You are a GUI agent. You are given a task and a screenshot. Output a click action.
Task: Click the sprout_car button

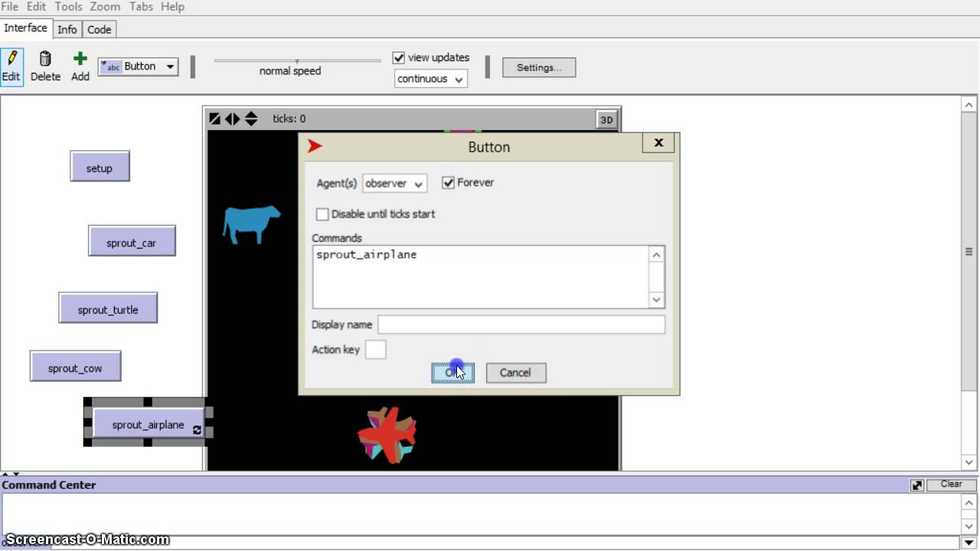[132, 241]
